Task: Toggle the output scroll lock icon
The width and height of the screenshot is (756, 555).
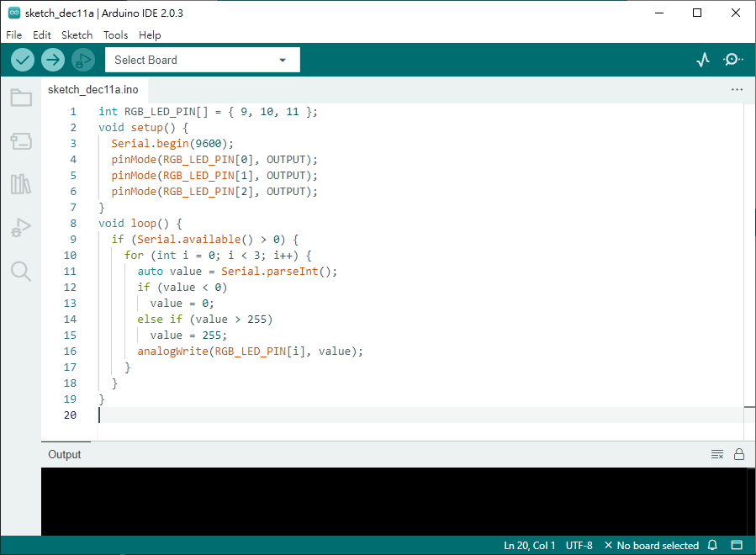Action: click(739, 454)
